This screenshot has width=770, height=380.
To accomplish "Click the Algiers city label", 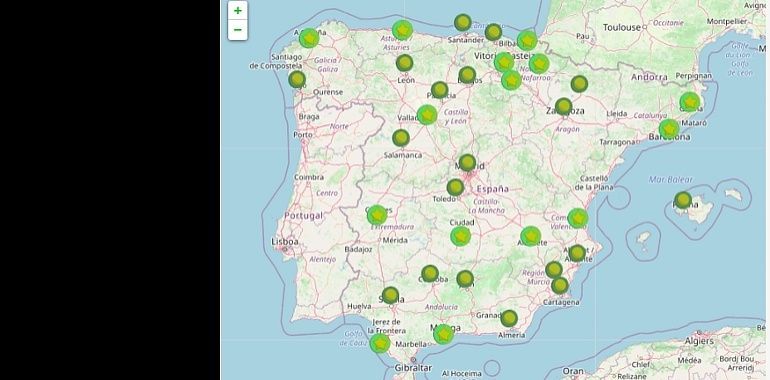I will tap(699, 341).
